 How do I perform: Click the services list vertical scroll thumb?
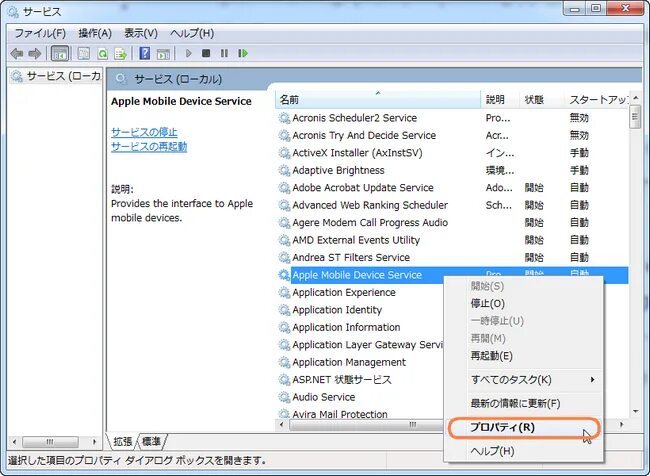[635, 117]
